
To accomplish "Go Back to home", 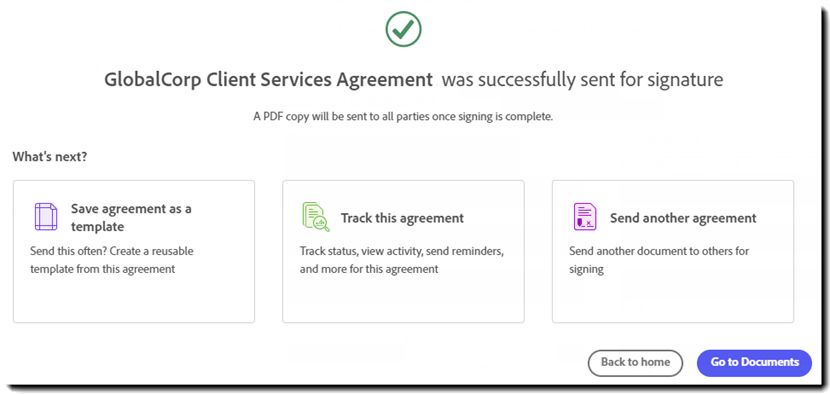I will [635, 363].
